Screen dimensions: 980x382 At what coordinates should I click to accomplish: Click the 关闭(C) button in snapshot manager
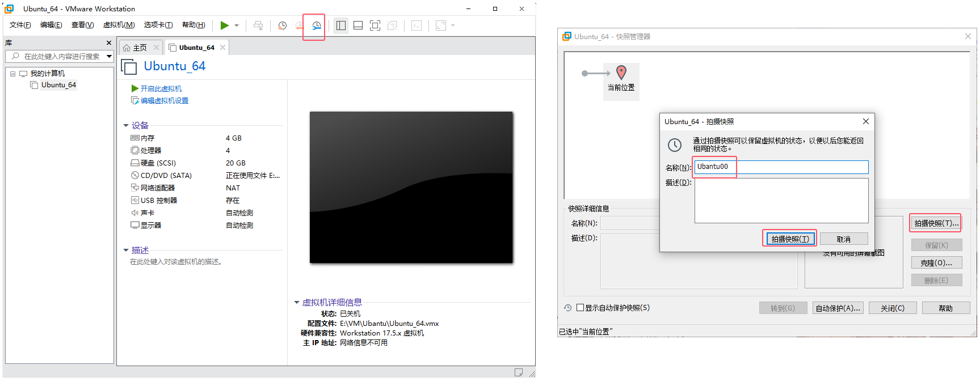click(x=893, y=308)
